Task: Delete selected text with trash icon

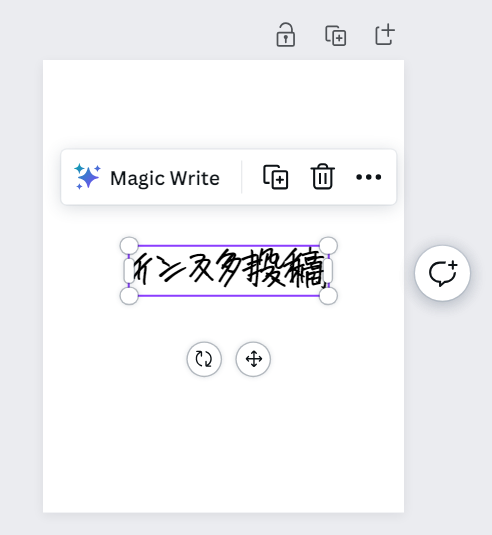Action: point(322,177)
